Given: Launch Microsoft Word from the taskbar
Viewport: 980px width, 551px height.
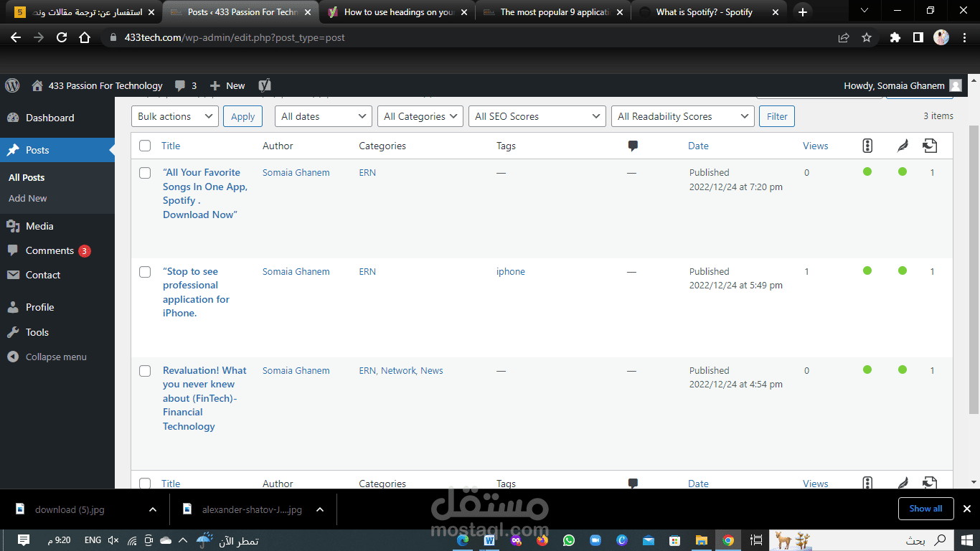Looking at the screenshot, I should click(x=491, y=540).
